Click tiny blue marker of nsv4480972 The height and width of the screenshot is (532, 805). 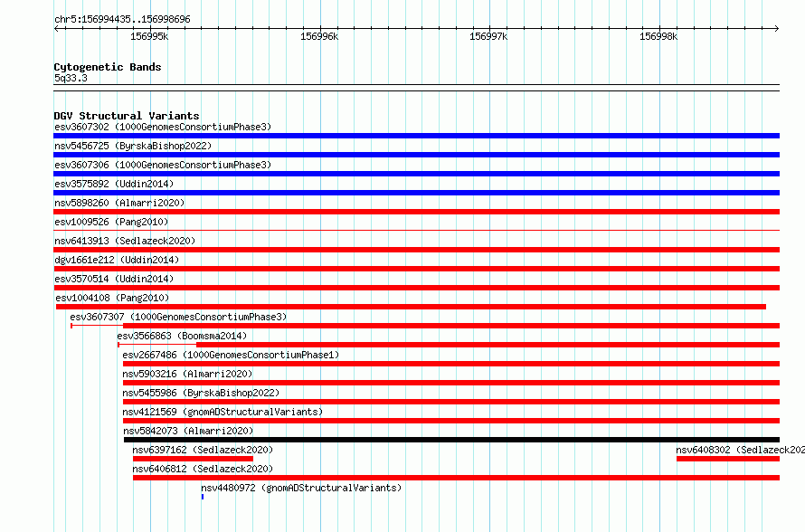(x=203, y=497)
